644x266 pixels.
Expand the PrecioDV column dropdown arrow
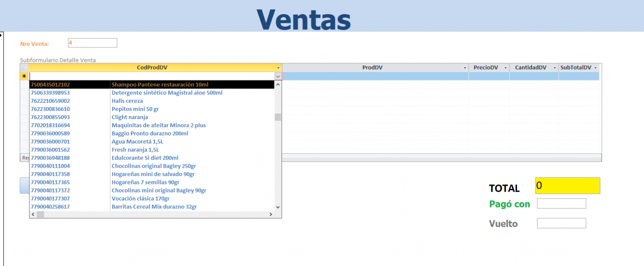pos(505,68)
